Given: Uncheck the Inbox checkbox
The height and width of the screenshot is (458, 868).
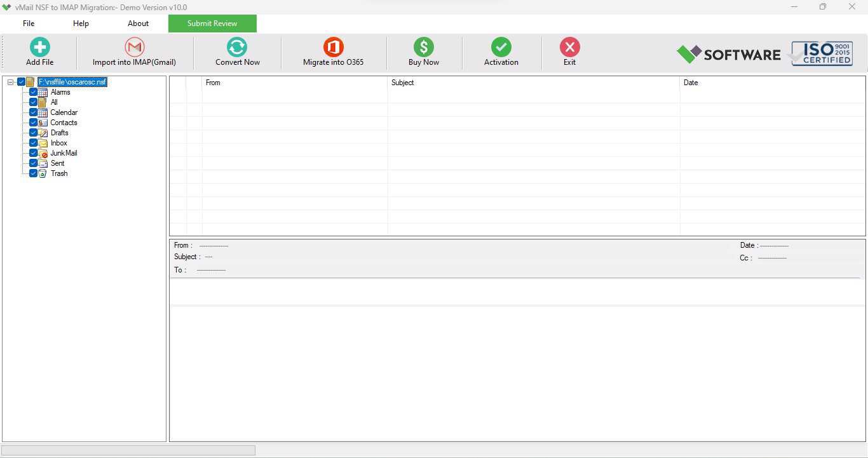Looking at the screenshot, I should point(34,143).
